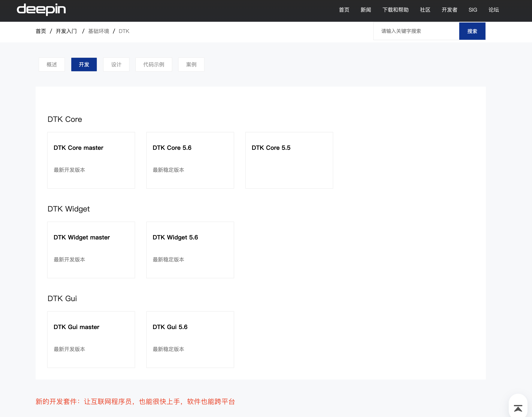Open the 论坛 forum link
This screenshot has height=417, width=532.
pyautogui.click(x=493, y=10)
